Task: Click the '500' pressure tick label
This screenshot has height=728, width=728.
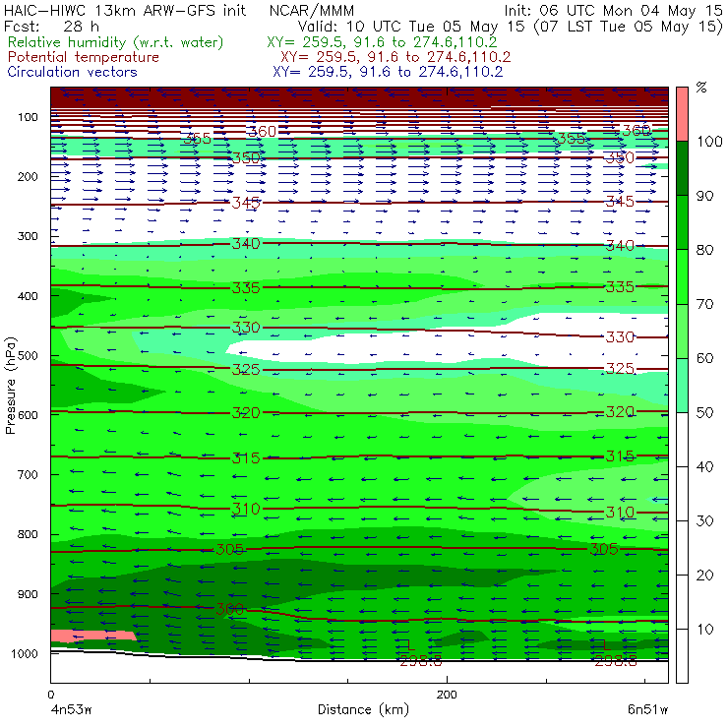Action: [x=28, y=355]
